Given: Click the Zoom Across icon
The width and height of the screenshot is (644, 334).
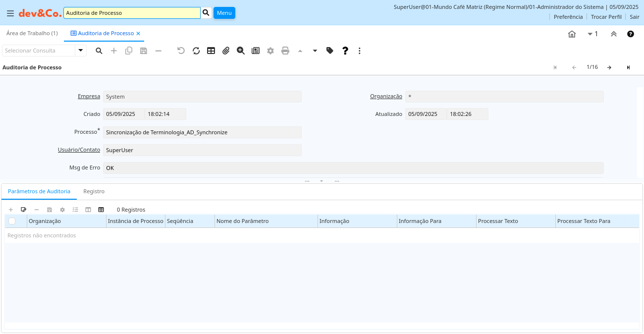Looking at the screenshot, I should pos(241,51).
